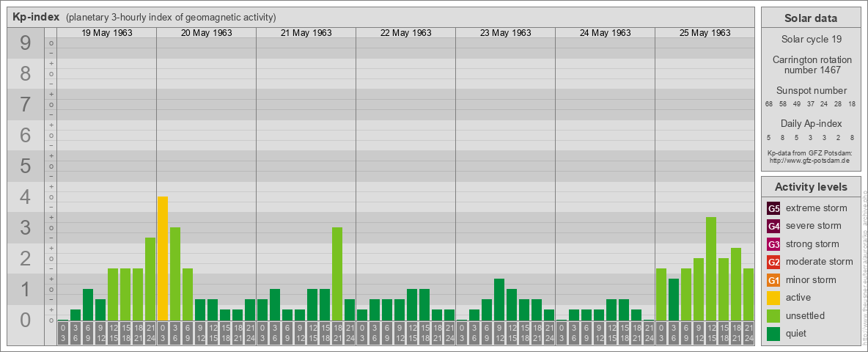Select the 20 May 1963 date header
868x352 pixels.
(x=207, y=33)
